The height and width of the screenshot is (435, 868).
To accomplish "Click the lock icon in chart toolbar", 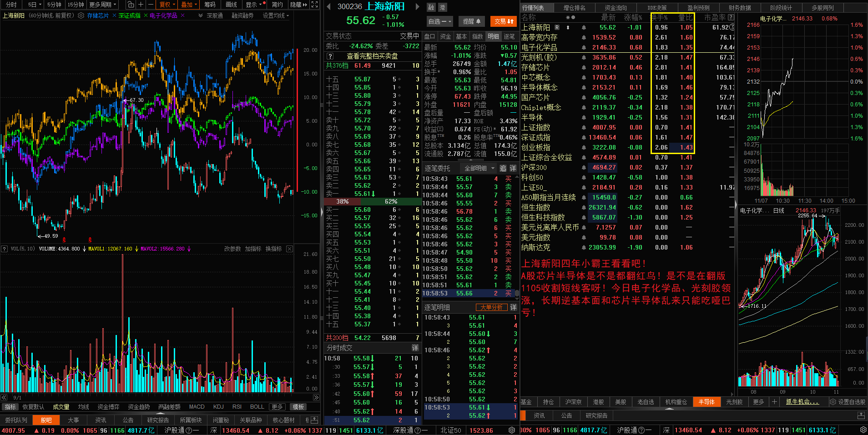I will pos(131,5).
